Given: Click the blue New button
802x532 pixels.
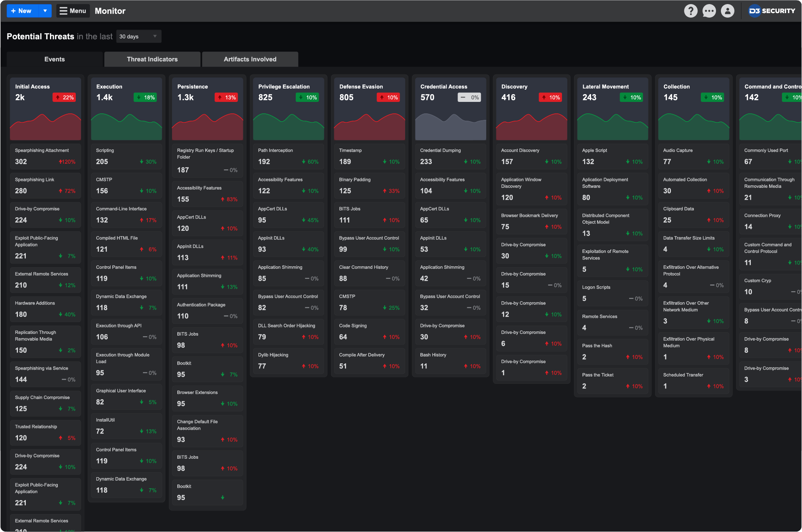Looking at the screenshot, I should point(23,11).
